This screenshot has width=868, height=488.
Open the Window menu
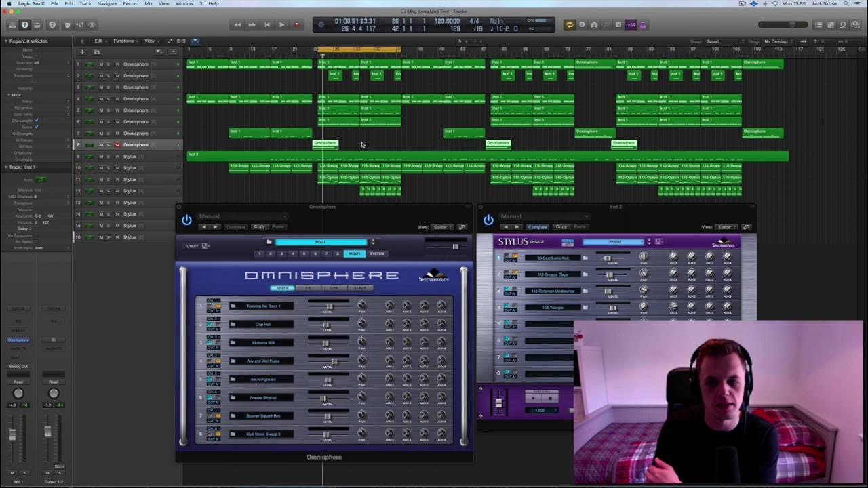pos(184,3)
